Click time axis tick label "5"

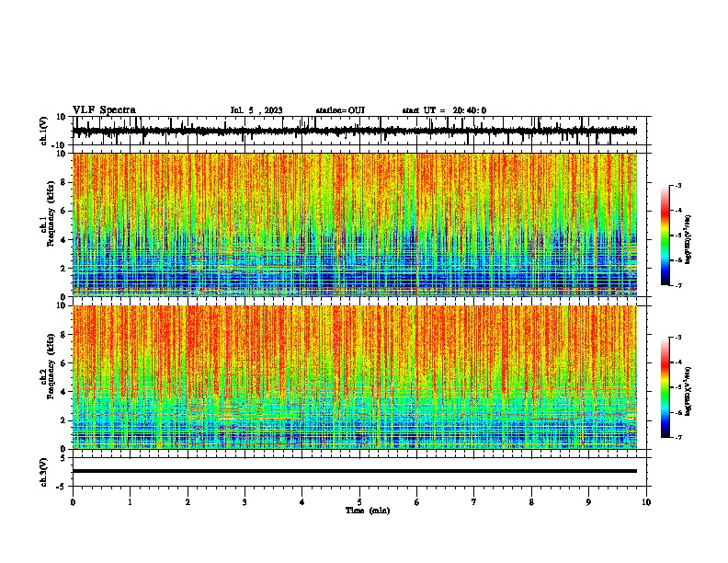(359, 502)
